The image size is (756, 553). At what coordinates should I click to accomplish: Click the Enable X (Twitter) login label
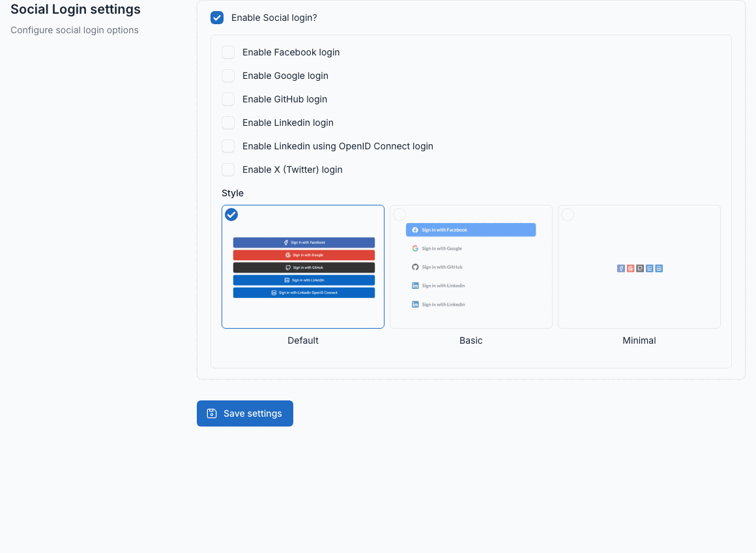click(293, 170)
